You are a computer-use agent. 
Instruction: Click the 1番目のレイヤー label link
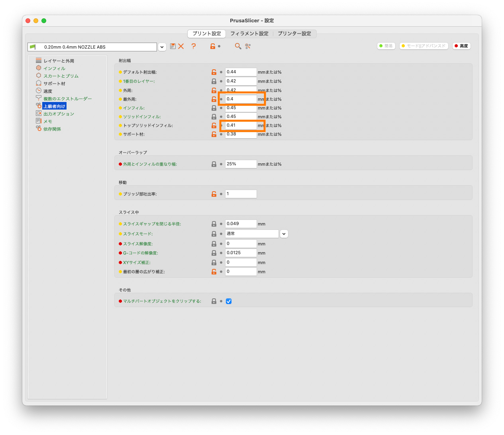coord(139,81)
